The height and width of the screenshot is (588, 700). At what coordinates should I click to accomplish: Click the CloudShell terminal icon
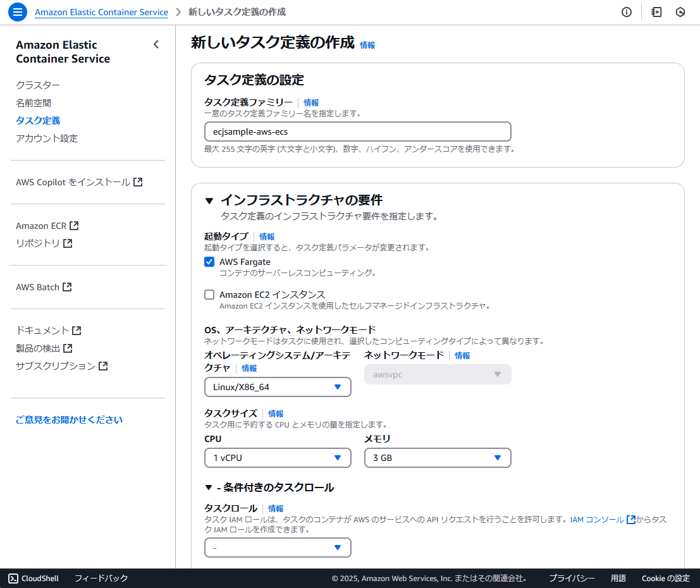coord(13,578)
